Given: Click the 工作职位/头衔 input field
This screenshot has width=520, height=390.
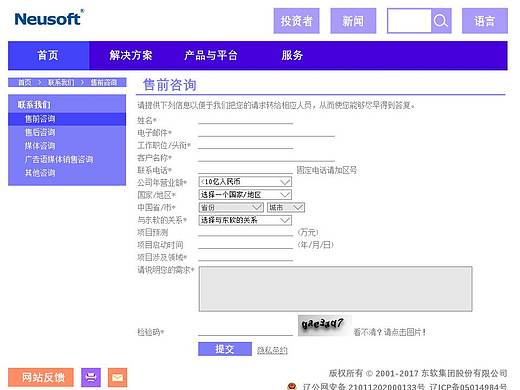Looking at the screenshot, I should pyautogui.click(x=245, y=145).
